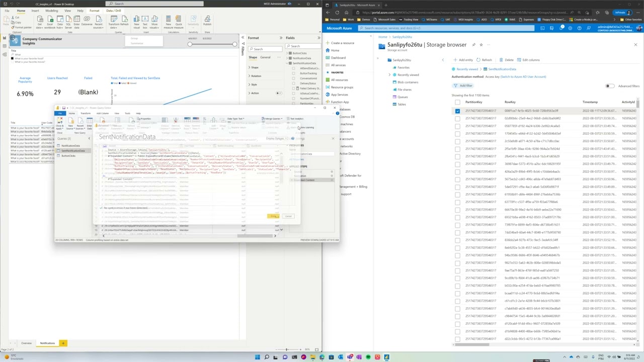Image resolution: width=644 pixels, height=362 pixels.
Task: Click Publish icon in Share group
Action: [207, 20]
